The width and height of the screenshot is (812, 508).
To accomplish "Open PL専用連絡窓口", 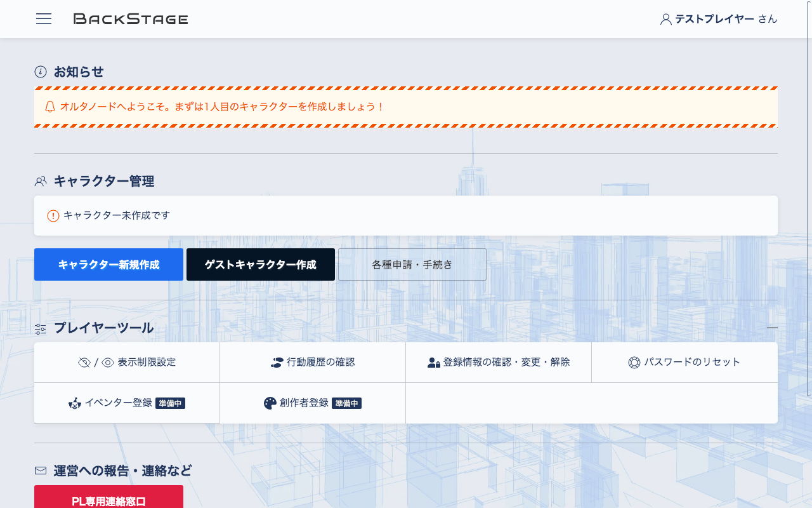I will tap(108, 497).
